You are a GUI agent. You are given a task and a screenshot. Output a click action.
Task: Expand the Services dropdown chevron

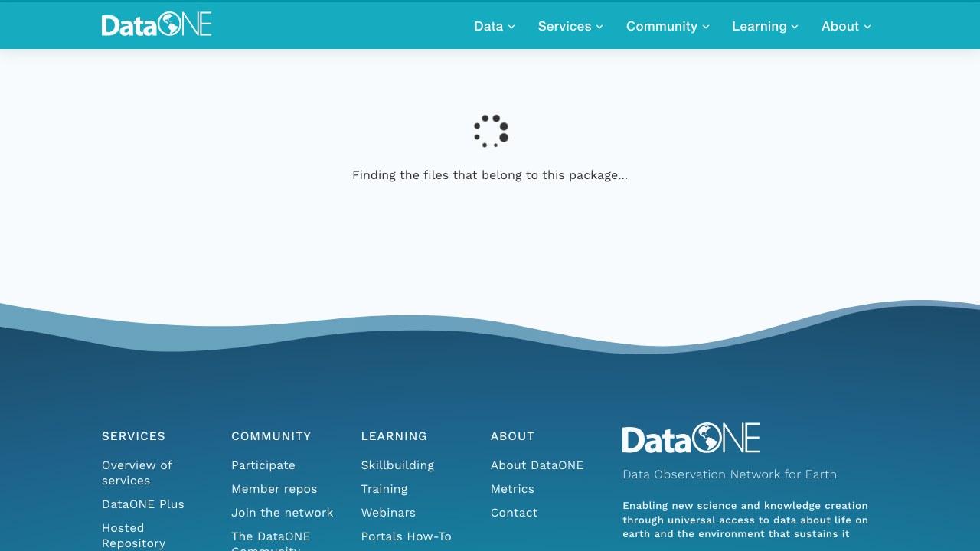coord(599,27)
